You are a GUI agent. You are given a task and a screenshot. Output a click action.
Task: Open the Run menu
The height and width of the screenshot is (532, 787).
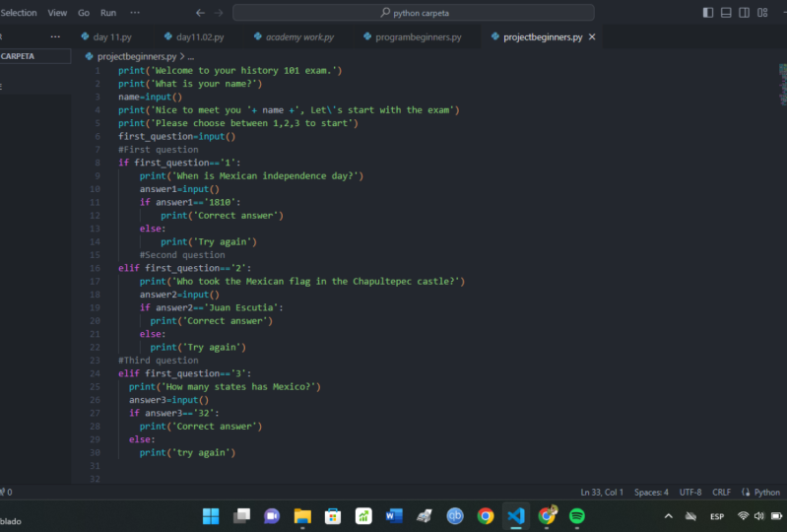[108, 13]
